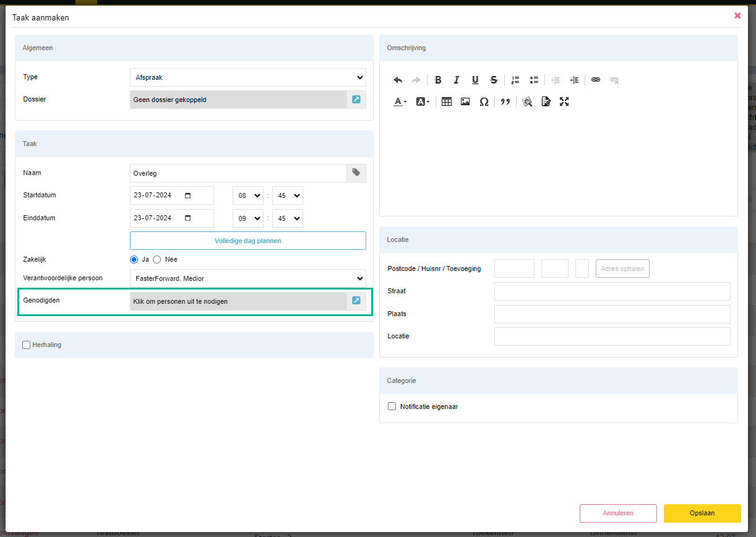756x537 pixels.
Task: Click the Plaats input field
Action: [x=612, y=314]
